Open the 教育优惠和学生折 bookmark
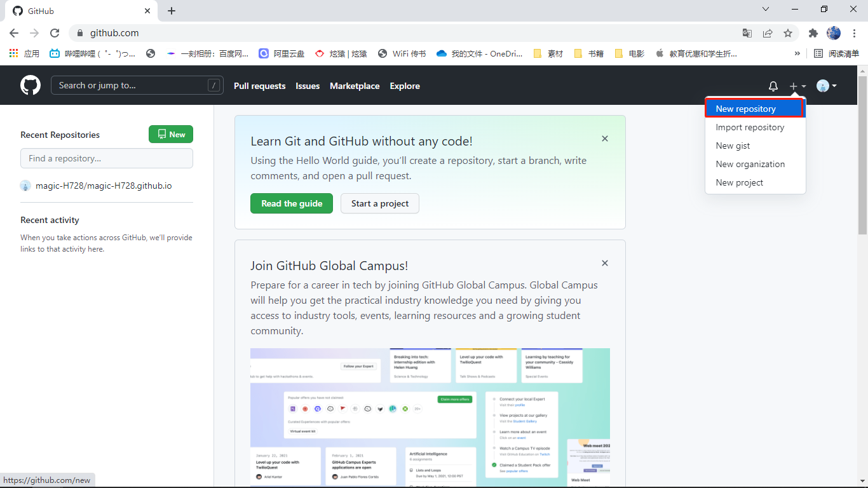The image size is (868, 488). coord(696,53)
